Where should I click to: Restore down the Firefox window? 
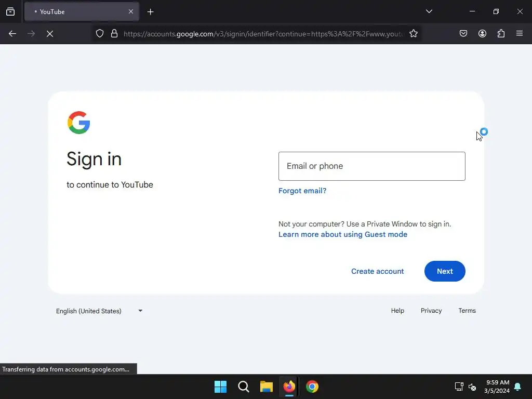pyautogui.click(x=496, y=11)
